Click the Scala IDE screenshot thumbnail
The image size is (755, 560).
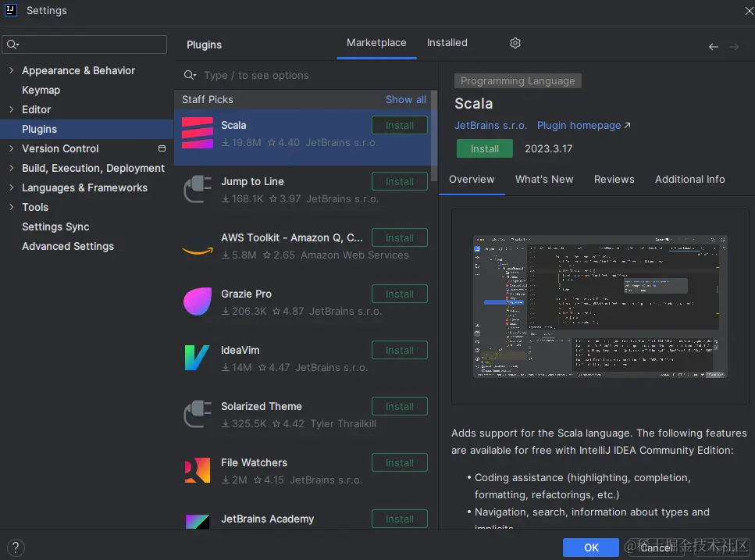(x=600, y=307)
